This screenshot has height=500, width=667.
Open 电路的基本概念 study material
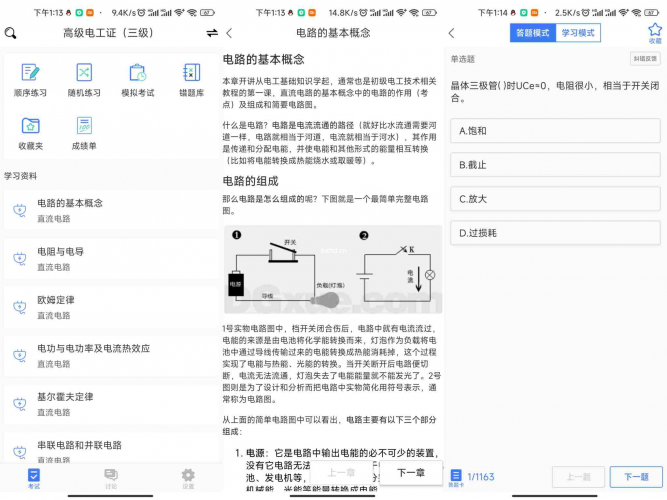tap(111, 210)
